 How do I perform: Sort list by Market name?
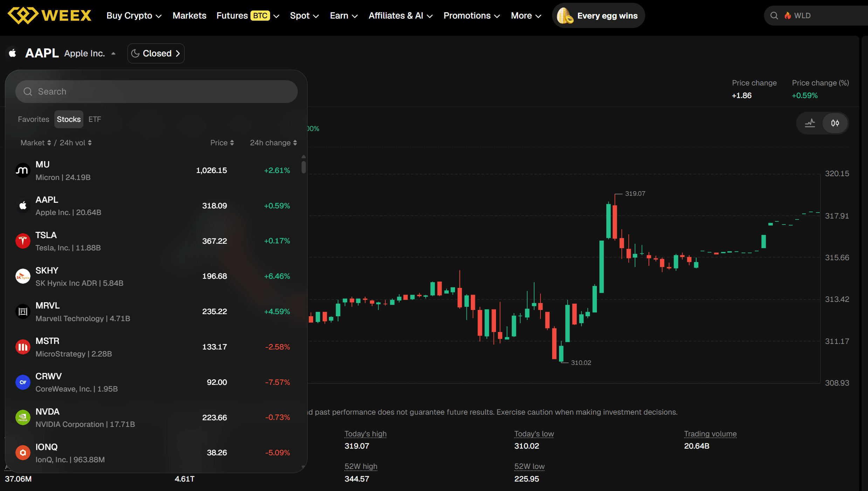click(x=36, y=143)
